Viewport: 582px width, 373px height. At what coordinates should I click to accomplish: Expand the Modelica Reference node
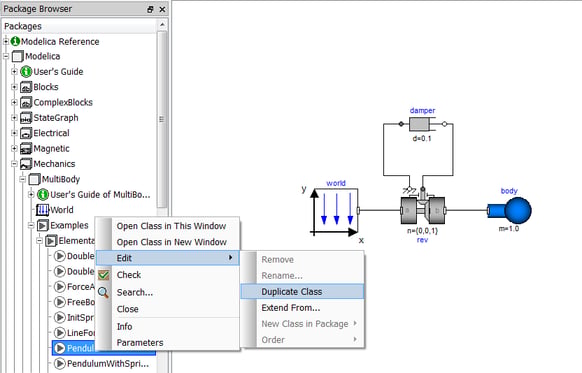[6, 41]
